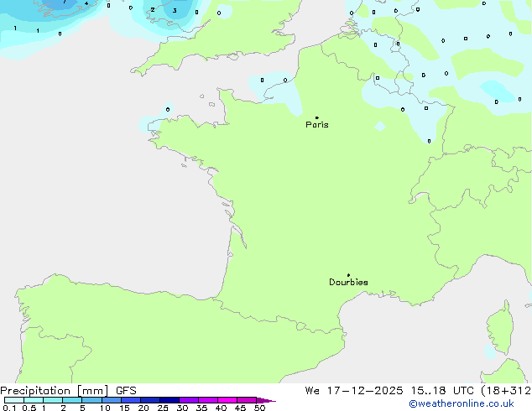Click the '50' legend scale number
The image size is (532, 411).
(259, 408)
